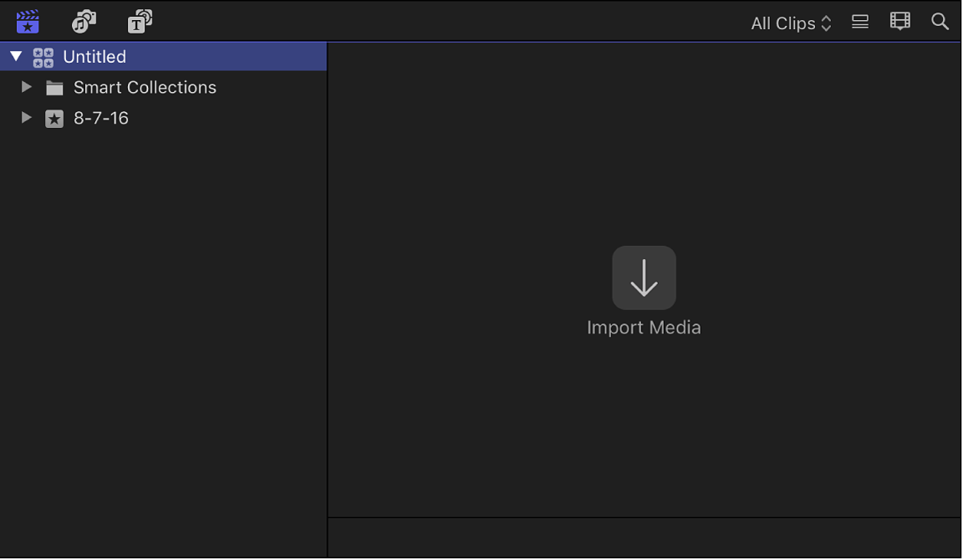Select the 8-7-16 event name

(101, 119)
